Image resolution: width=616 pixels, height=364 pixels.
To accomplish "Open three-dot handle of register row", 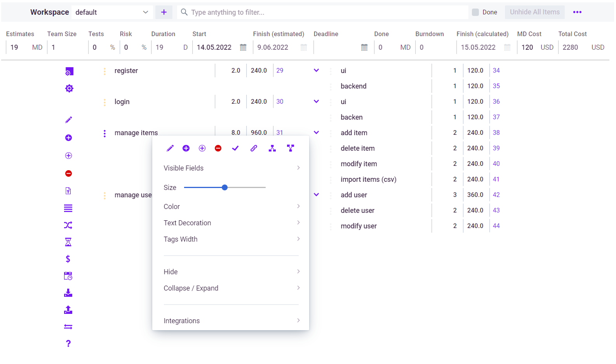I will click(104, 71).
